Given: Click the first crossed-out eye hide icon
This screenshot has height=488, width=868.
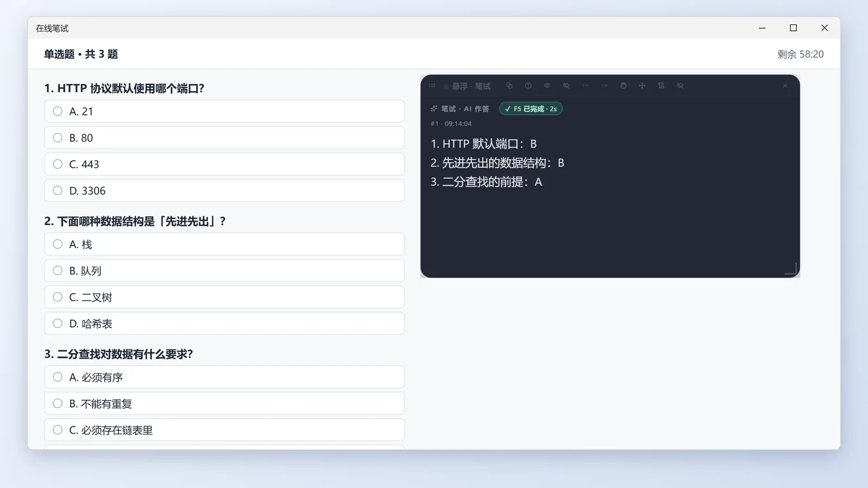Looking at the screenshot, I should 566,86.
